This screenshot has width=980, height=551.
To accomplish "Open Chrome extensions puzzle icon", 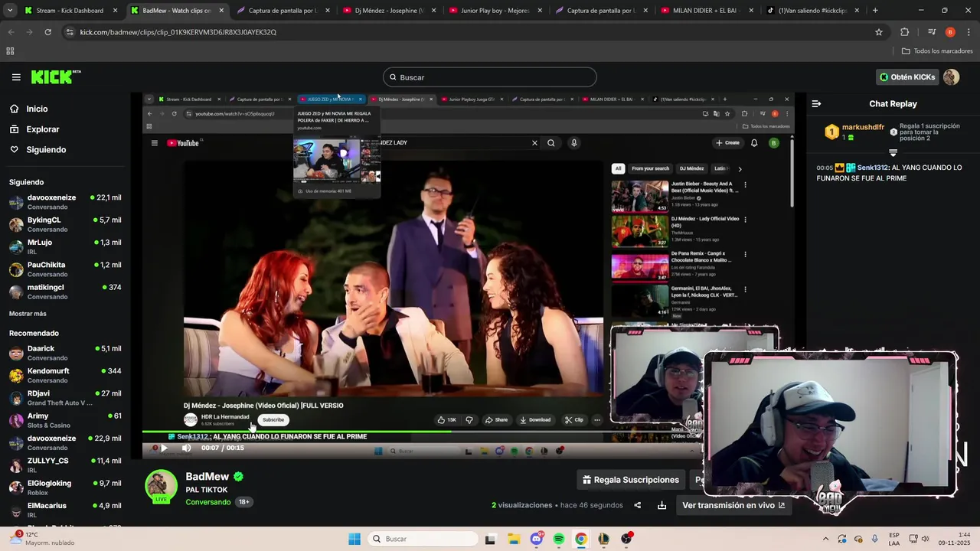I will (x=904, y=32).
